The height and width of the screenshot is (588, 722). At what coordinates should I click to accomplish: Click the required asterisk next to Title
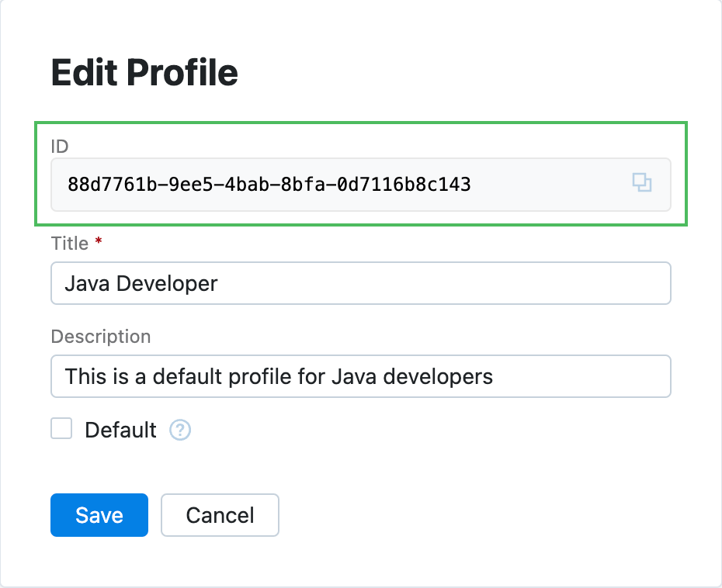(98, 240)
